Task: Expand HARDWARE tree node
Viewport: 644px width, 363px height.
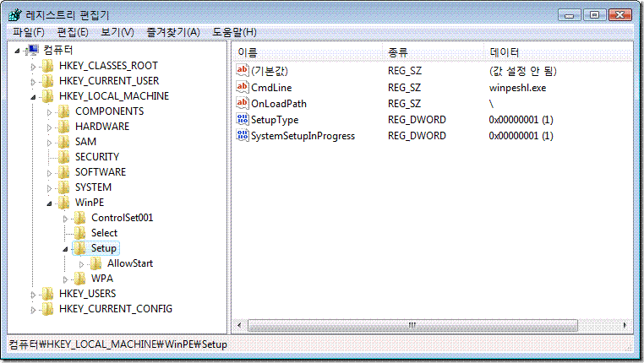Action: pyautogui.click(x=49, y=127)
